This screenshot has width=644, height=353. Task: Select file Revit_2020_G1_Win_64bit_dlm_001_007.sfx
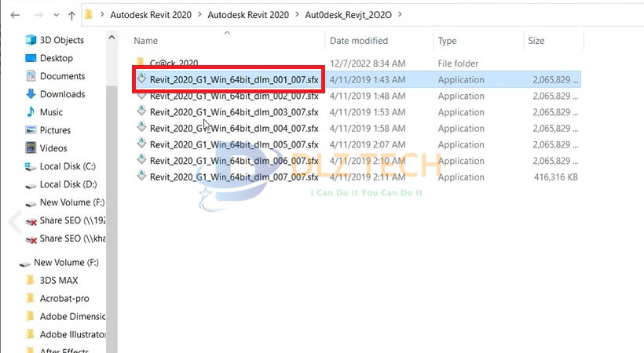234,80
